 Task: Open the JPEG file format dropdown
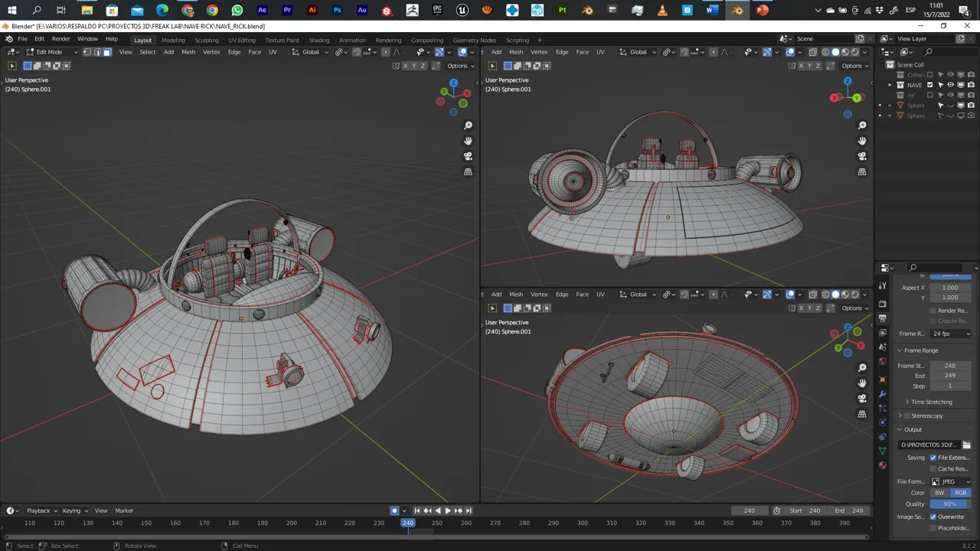tap(951, 481)
